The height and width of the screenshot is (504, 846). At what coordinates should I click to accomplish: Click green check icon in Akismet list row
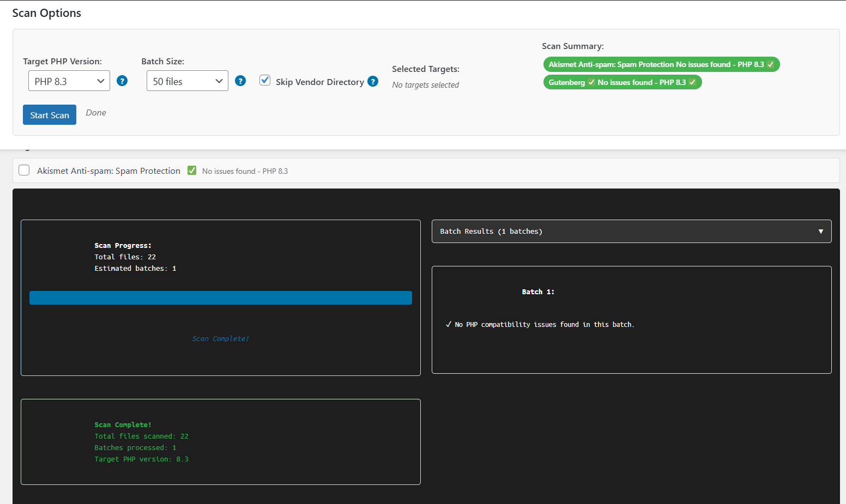click(x=192, y=171)
